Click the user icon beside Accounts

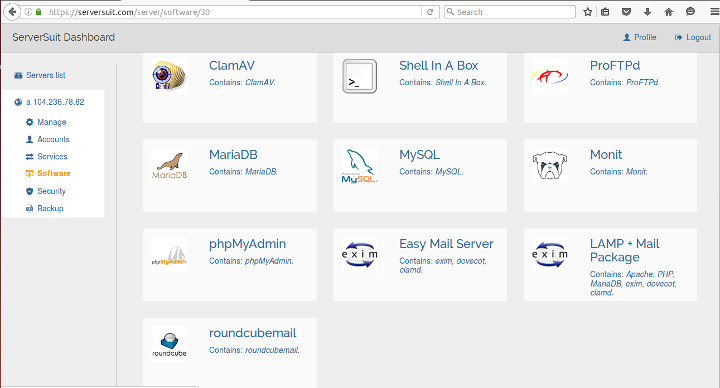pos(29,139)
